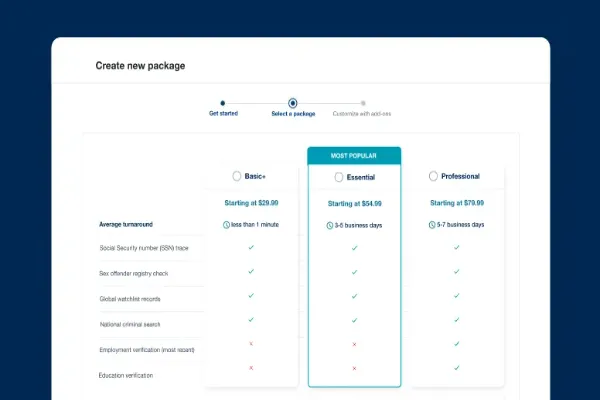Image resolution: width=600 pixels, height=400 pixels.
Task: Select the Basic+ package radio button
Action: tap(236, 176)
